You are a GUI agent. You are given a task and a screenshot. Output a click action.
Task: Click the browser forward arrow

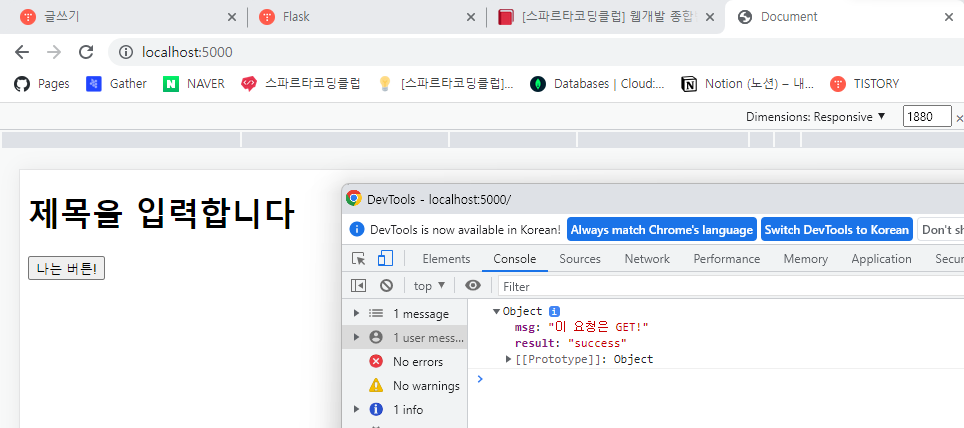pos(54,52)
